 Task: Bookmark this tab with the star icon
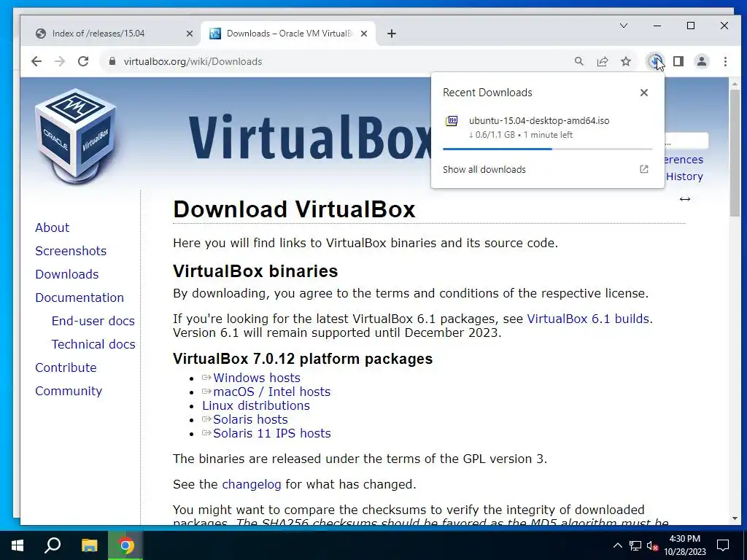tap(626, 61)
